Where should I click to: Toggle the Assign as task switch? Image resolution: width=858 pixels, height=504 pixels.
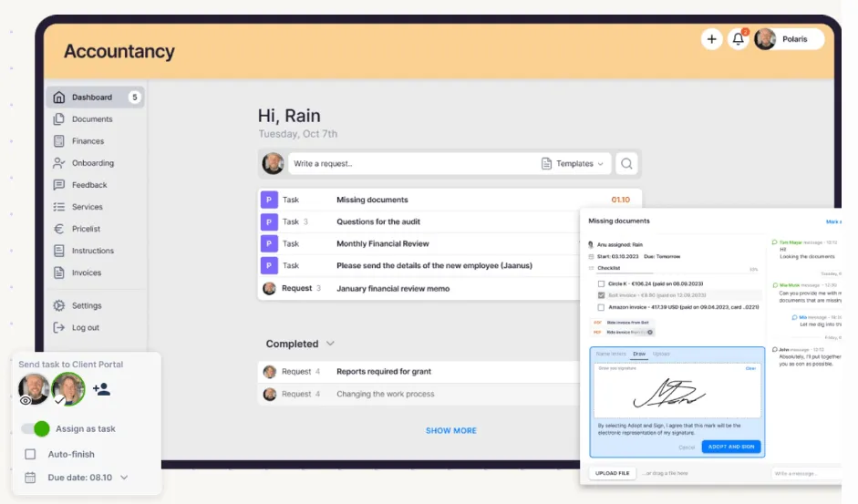(36, 428)
